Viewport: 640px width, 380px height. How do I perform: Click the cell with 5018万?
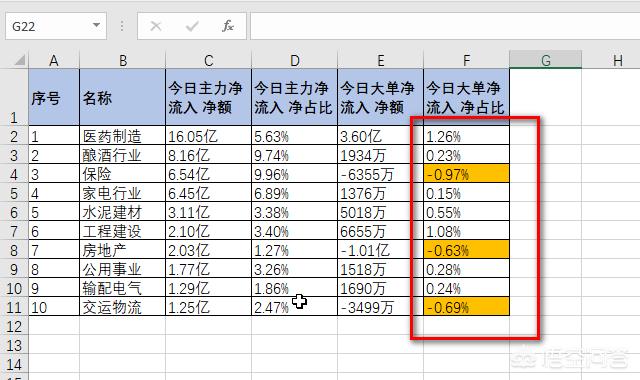380,212
